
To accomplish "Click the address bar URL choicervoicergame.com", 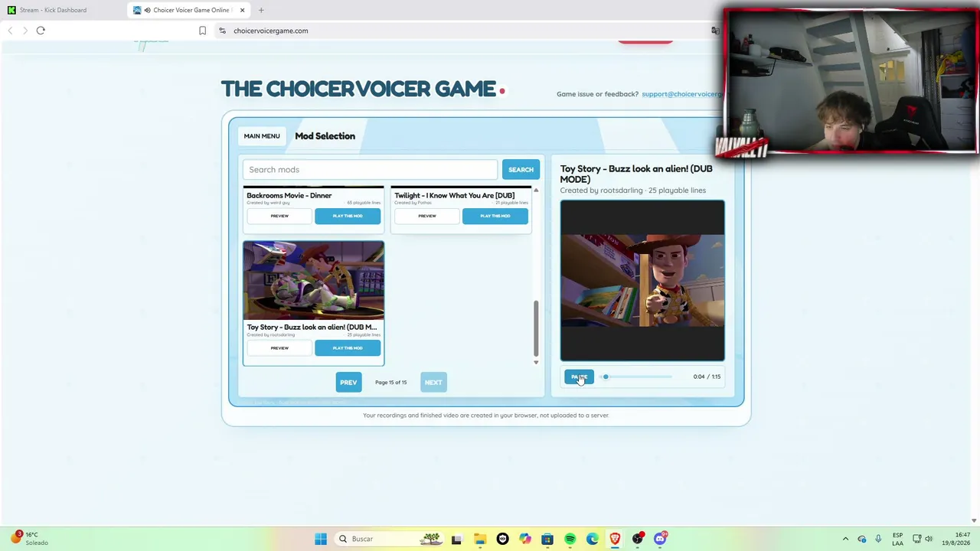I will point(271,31).
